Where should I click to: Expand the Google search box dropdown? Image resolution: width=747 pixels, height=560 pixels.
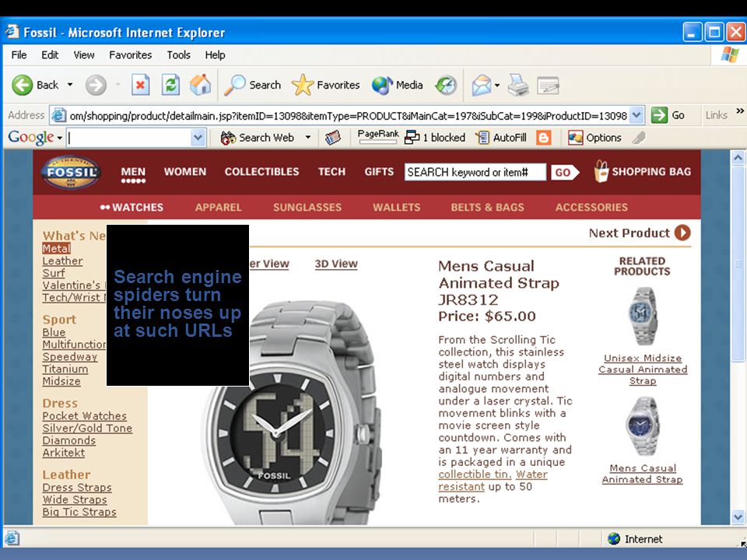198,138
